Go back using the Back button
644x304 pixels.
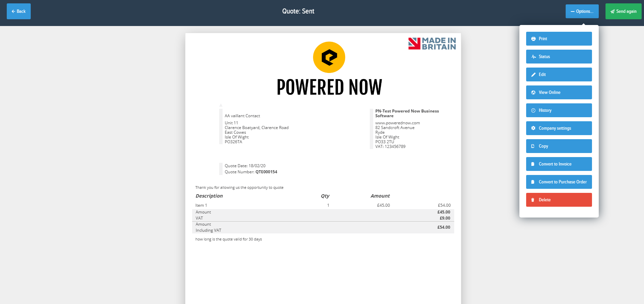click(19, 11)
